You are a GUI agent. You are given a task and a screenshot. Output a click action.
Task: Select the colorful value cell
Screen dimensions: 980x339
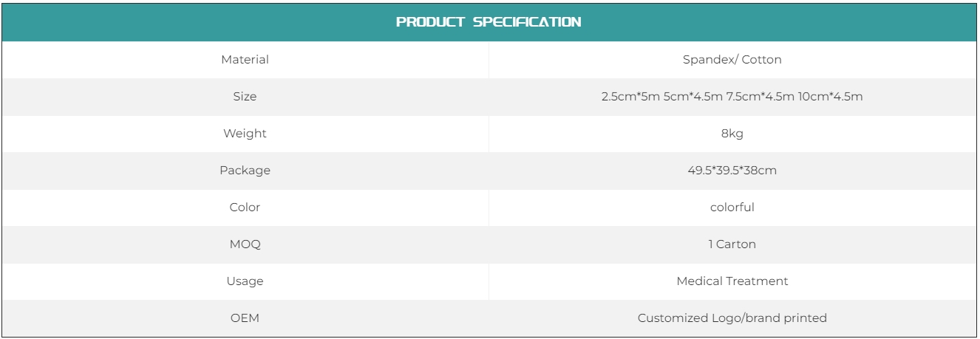pyautogui.click(x=732, y=208)
